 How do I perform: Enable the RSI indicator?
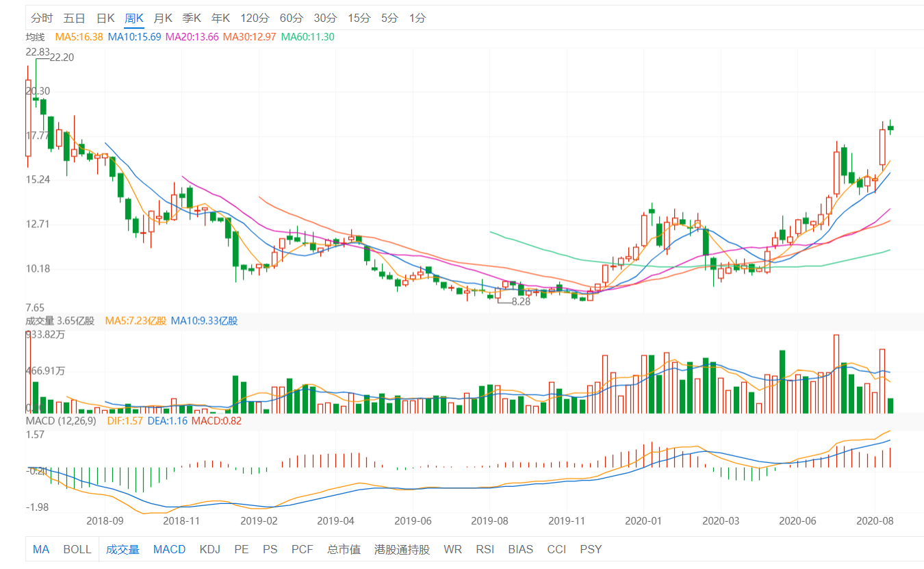coord(485,549)
